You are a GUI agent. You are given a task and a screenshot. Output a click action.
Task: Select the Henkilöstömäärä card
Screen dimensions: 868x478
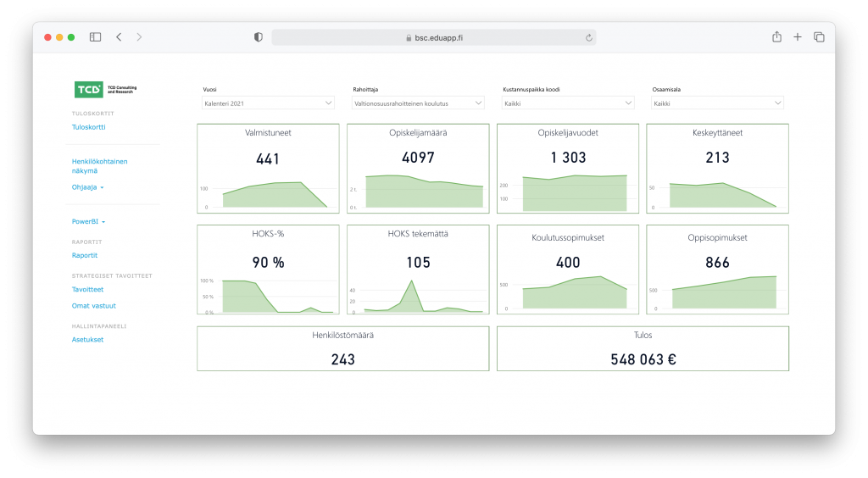point(343,348)
